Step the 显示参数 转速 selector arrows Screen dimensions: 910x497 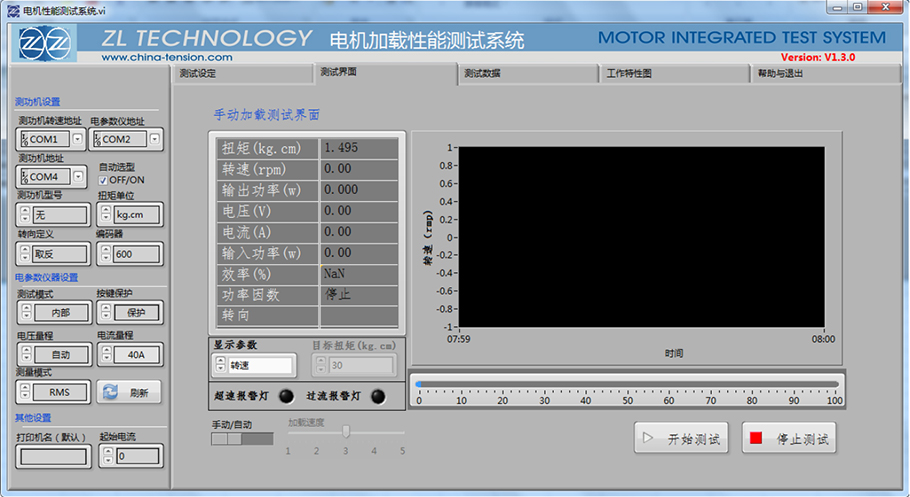(220, 366)
